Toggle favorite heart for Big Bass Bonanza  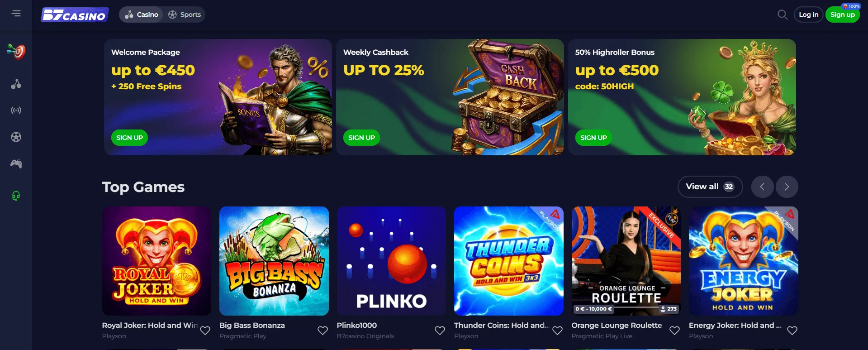(x=323, y=331)
